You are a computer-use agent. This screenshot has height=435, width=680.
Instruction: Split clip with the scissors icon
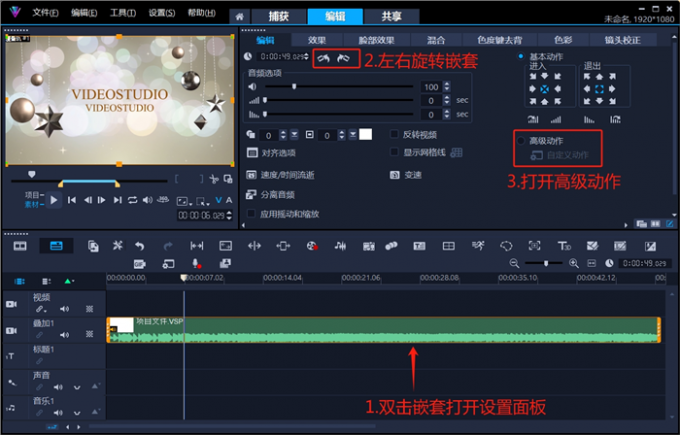[x=213, y=179]
